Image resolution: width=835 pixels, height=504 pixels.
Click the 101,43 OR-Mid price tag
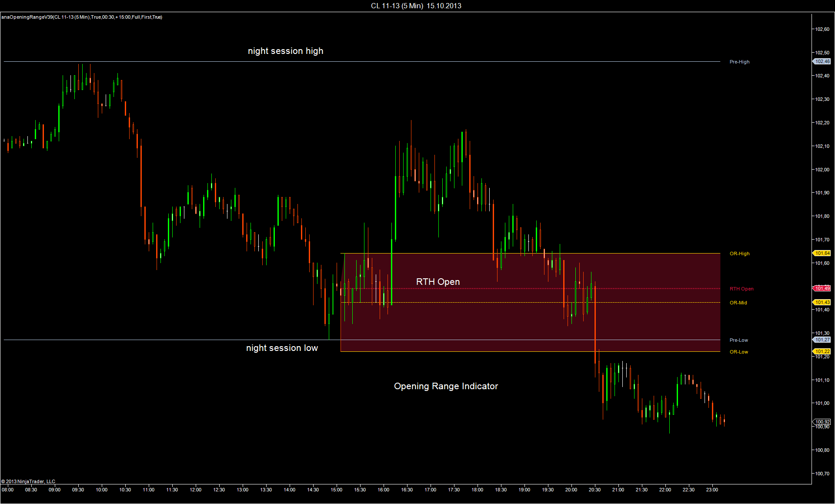(822, 302)
